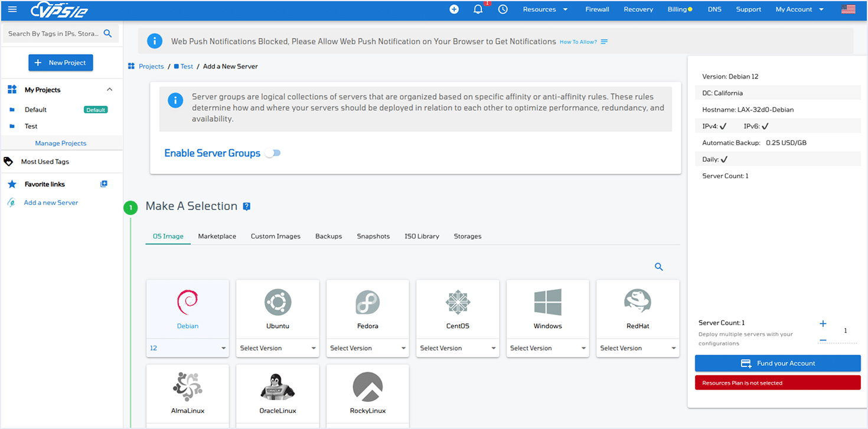Click the lines icon beside How To Allow
The height and width of the screenshot is (429, 868).
point(604,42)
